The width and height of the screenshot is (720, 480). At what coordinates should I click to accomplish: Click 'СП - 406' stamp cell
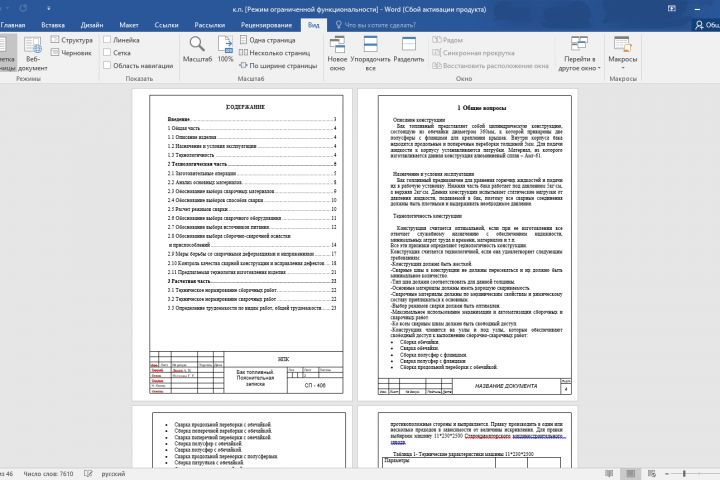[x=315, y=385]
